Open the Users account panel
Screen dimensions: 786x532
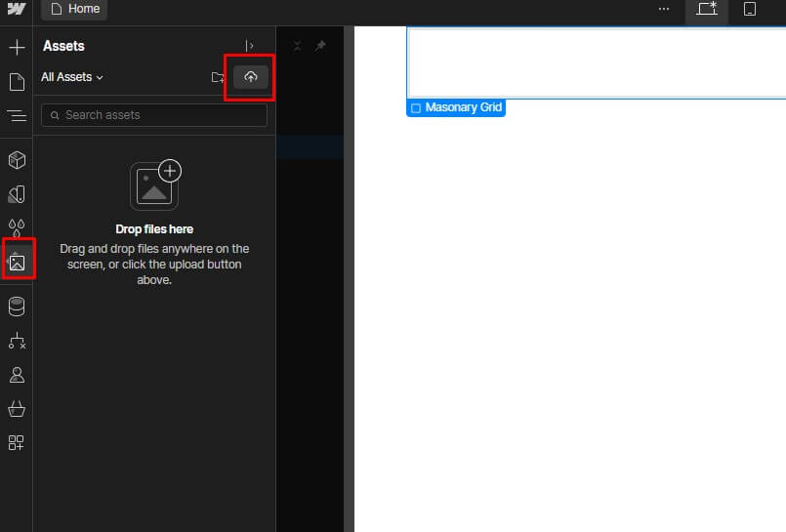click(x=17, y=375)
